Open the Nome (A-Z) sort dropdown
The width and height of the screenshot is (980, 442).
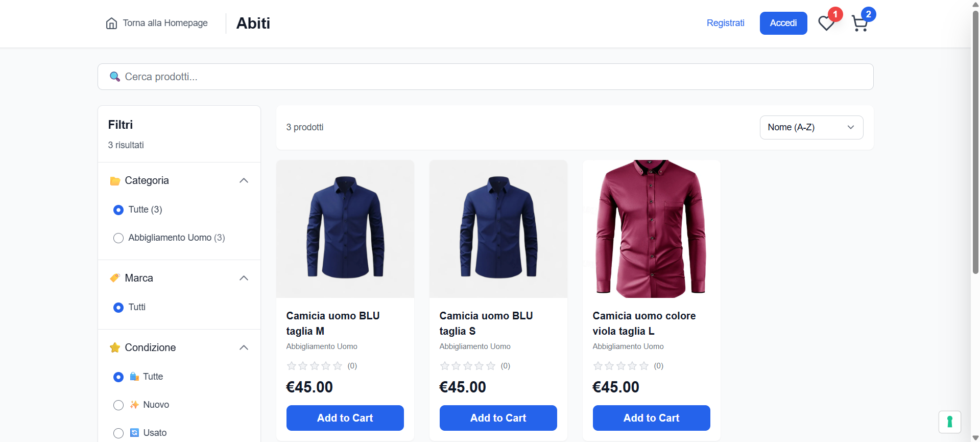coord(810,127)
